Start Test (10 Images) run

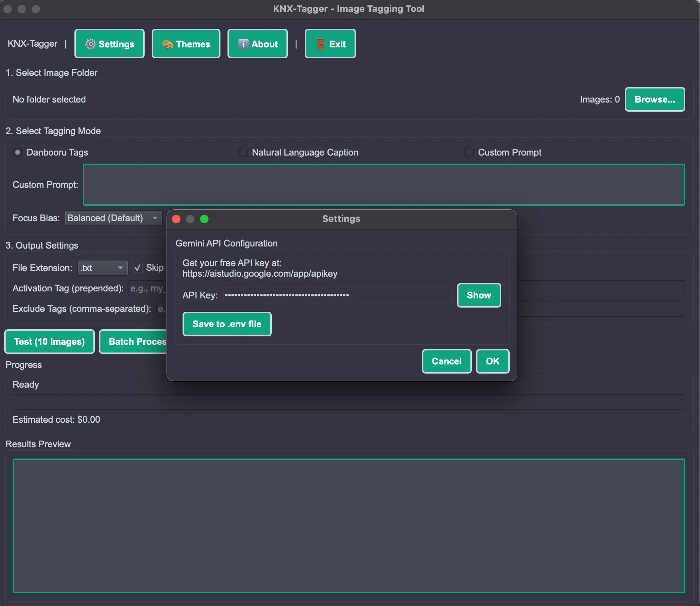pos(49,342)
